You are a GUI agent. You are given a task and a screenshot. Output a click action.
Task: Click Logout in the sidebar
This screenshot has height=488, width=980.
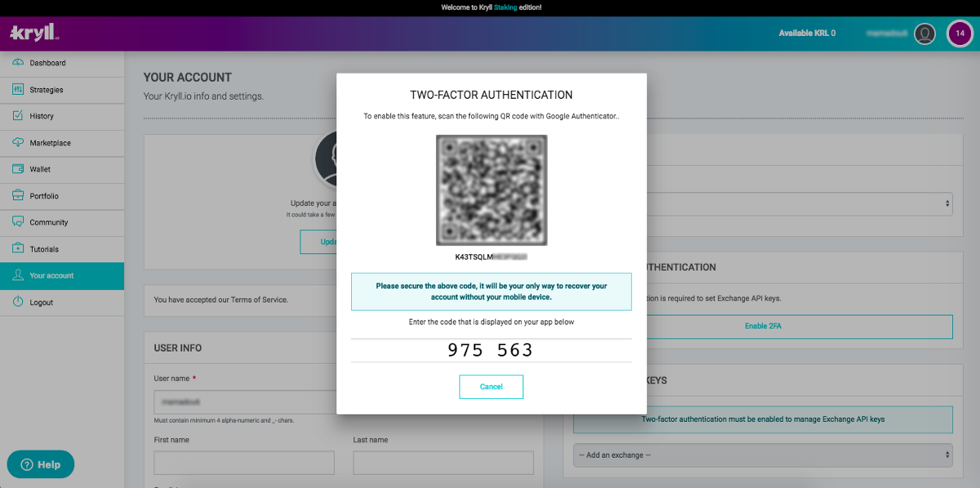tap(62, 302)
